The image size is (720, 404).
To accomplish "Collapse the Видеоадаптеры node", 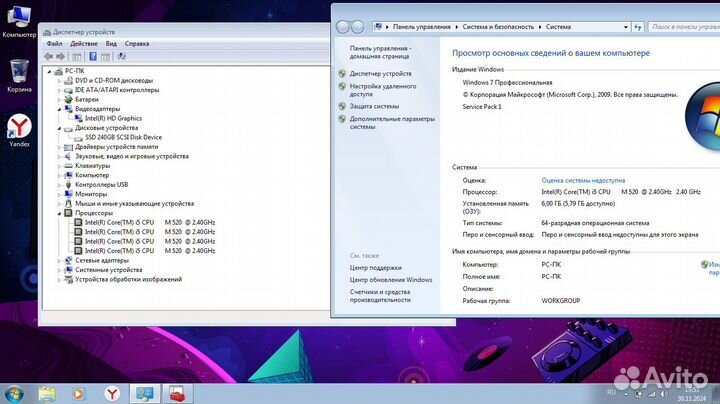I will [x=59, y=109].
